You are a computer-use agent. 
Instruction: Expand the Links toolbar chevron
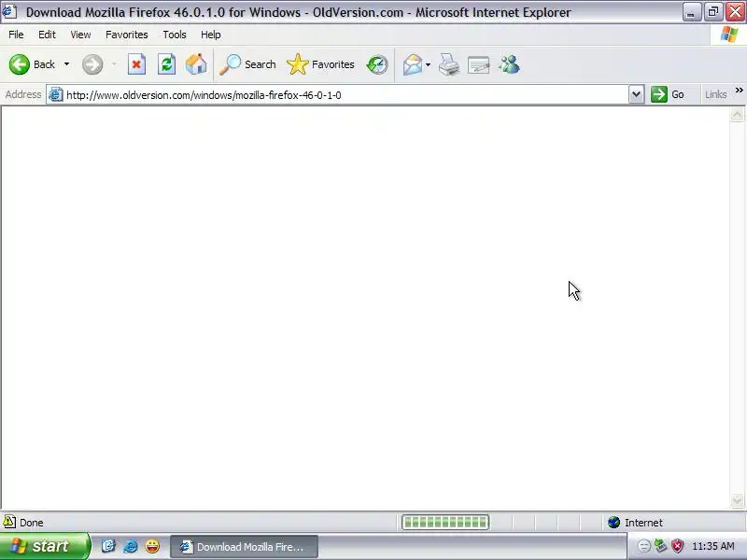click(x=739, y=91)
